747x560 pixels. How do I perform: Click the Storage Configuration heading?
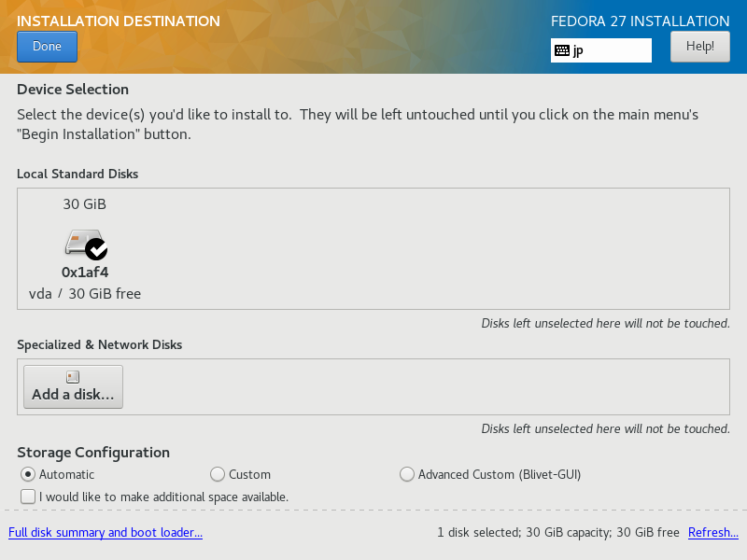93,453
